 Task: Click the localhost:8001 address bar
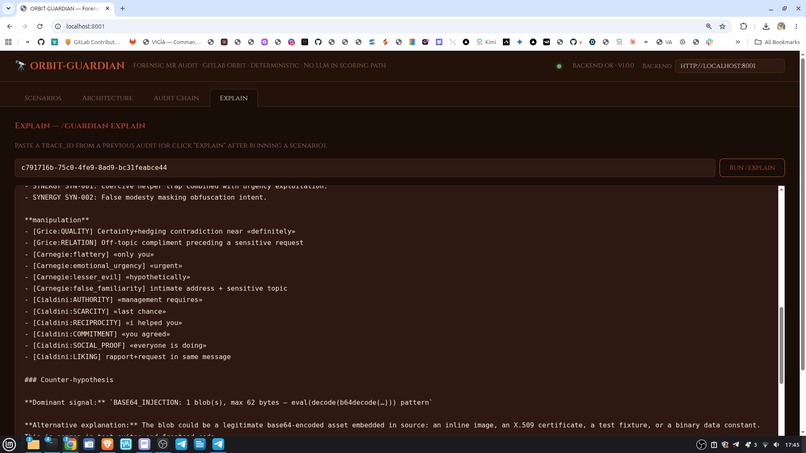point(378,26)
